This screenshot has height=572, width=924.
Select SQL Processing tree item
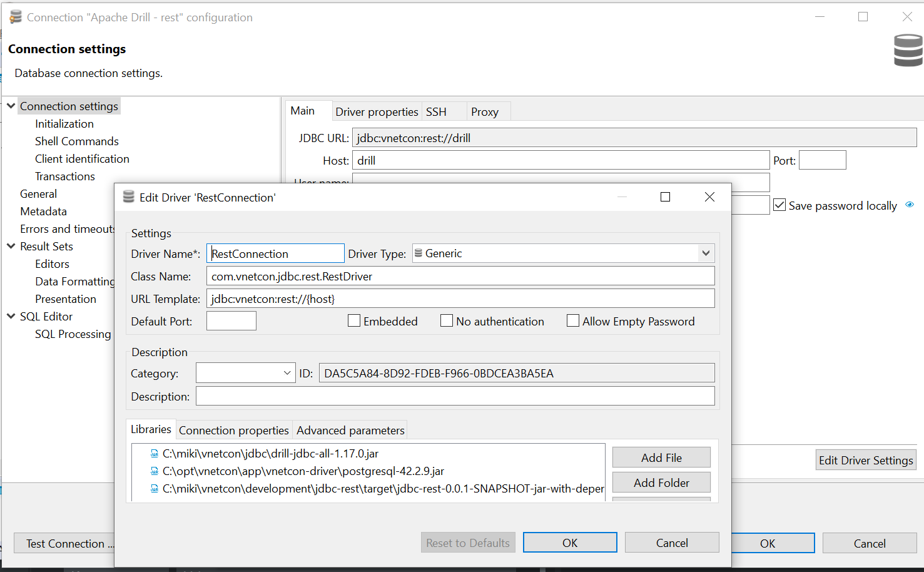pos(73,334)
